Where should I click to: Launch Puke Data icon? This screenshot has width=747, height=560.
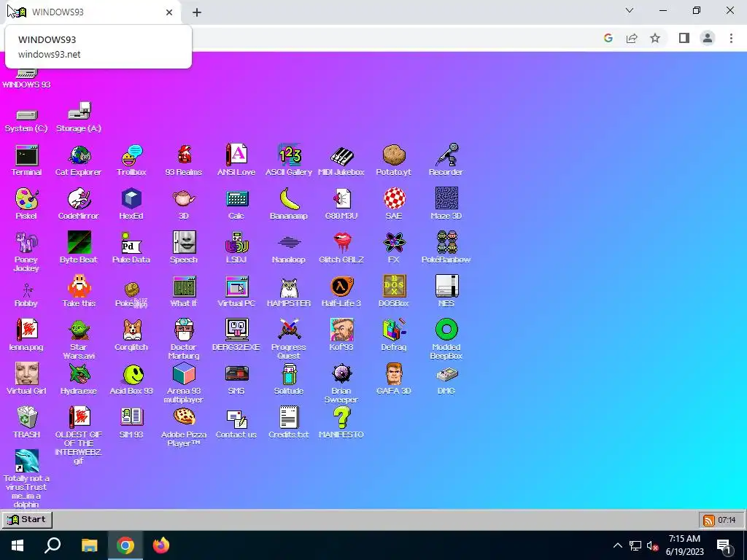(131, 243)
